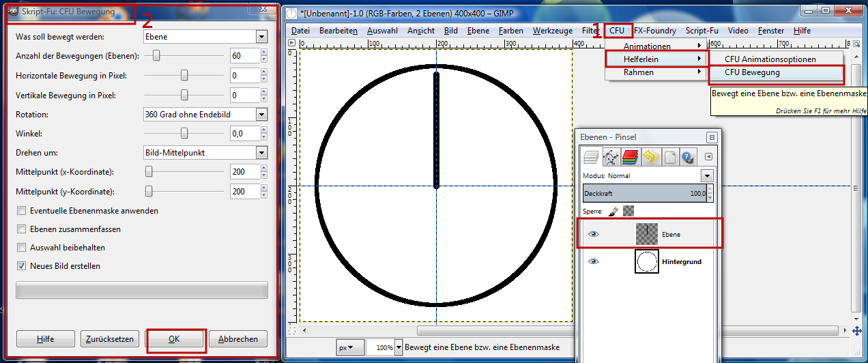Open the Script-Fu menu

pos(701,31)
